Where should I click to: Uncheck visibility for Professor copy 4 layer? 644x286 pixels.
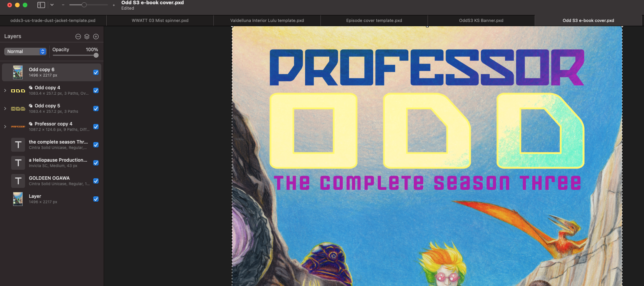96,127
